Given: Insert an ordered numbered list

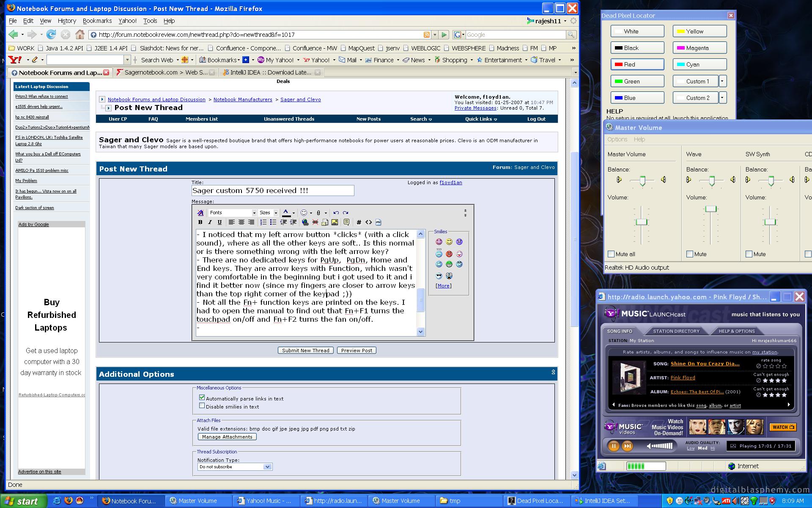Looking at the screenshot, I should click(263, 222).
